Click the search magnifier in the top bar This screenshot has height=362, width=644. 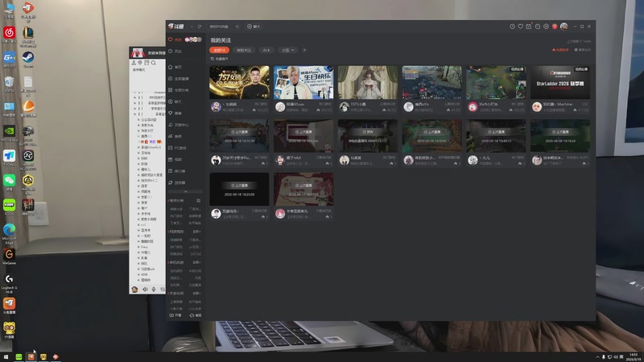[x=237, y=27]
